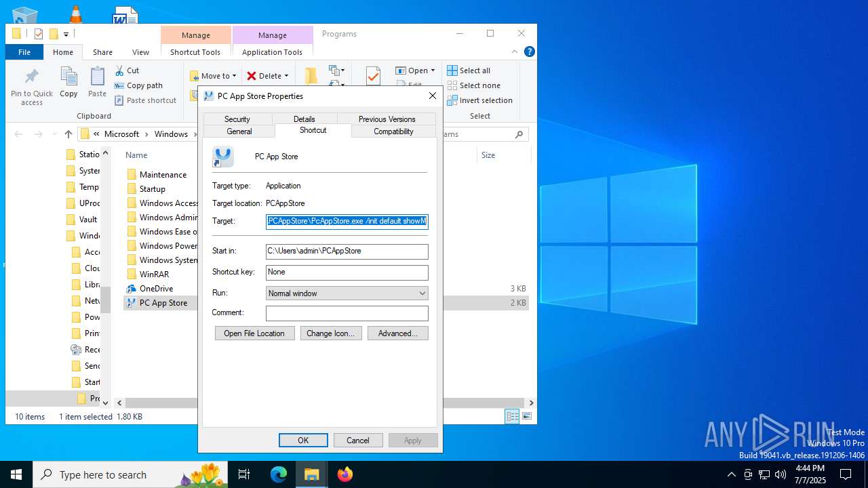
Task: Show hidden system tray icons
Action: pos(731,474)
